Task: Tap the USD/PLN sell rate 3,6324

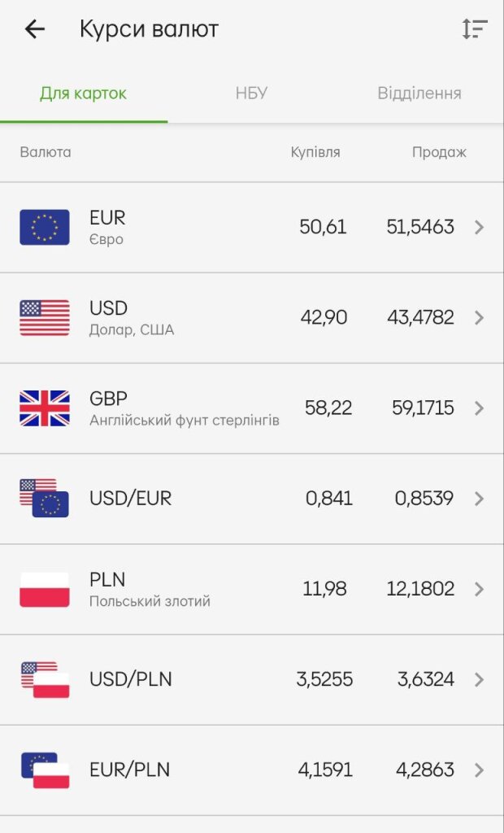Action: [425, 679]
